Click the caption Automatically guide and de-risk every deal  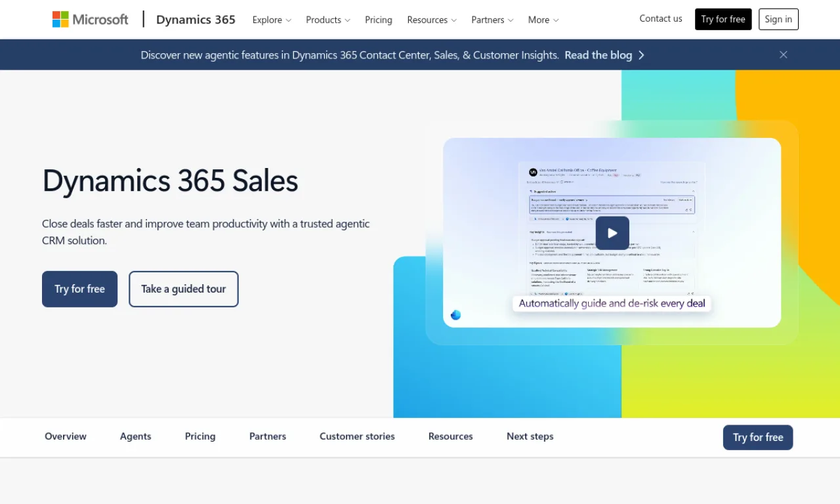[x=612, y=303]
